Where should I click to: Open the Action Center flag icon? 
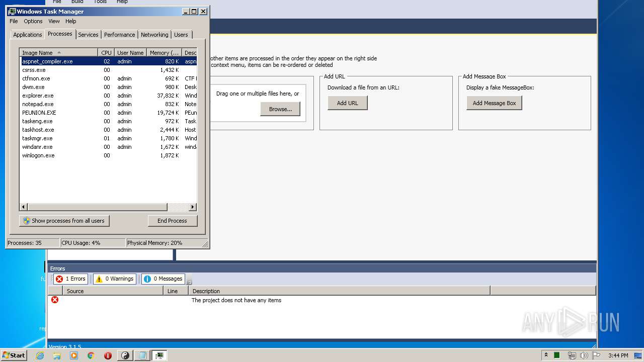(597, 355)
